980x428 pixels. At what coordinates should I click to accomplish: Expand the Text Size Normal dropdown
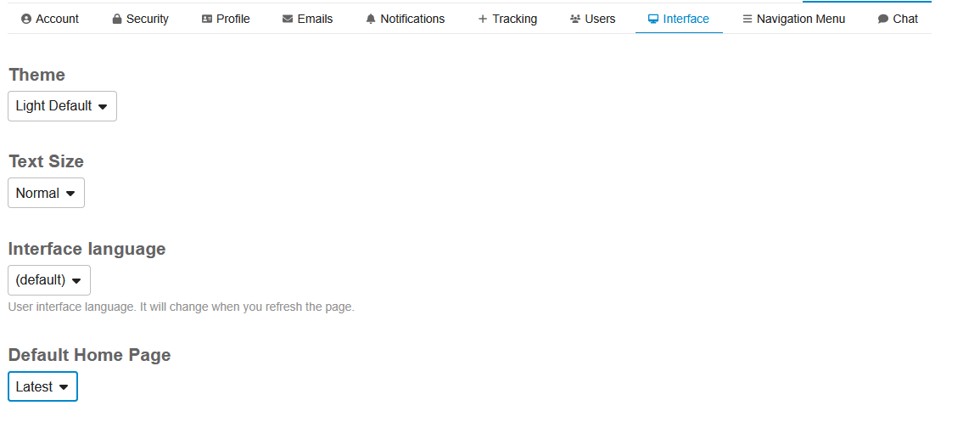pyautogui.click(x=47, y=194)
